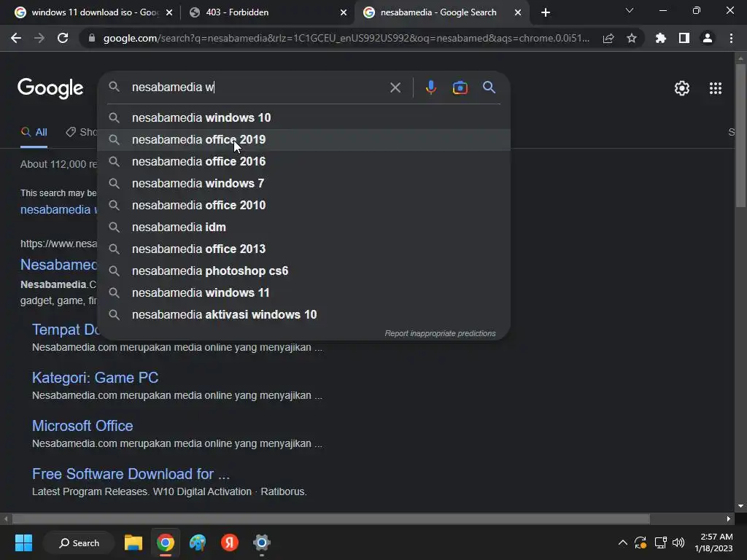Image resolution: width=747 pixels, height=560 pixels.
Task: Click the forward navigation arrow
Action: tap(39, 38)
